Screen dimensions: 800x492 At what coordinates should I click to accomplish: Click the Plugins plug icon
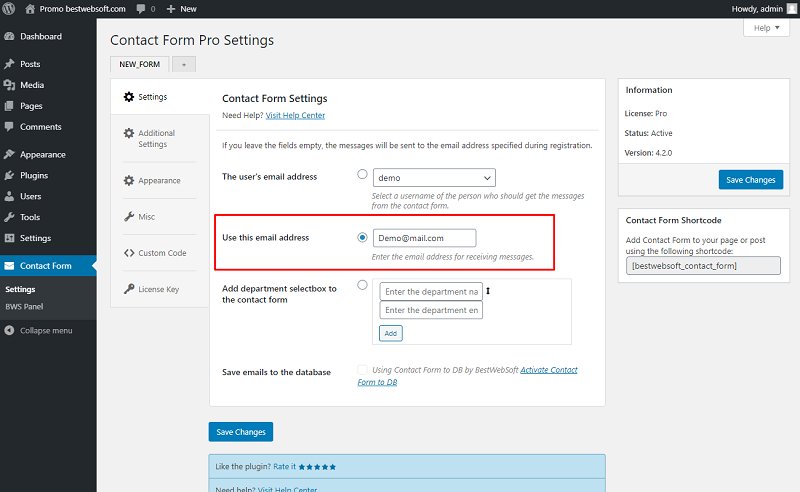point(9,175)
